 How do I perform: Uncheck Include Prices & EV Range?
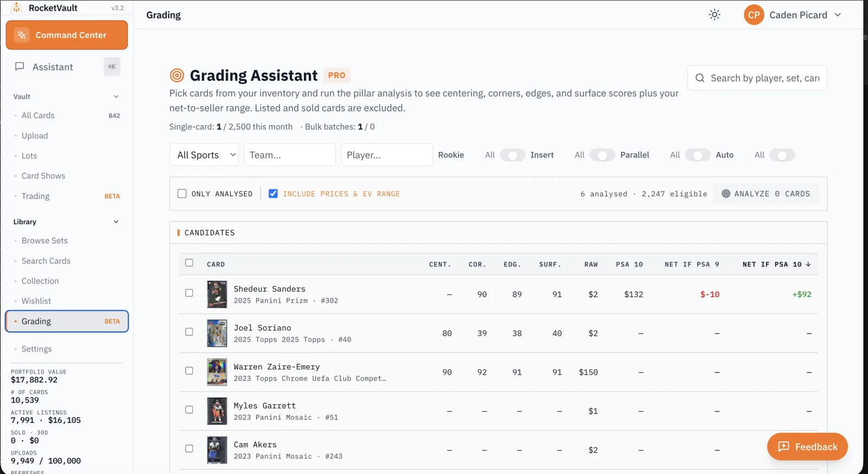point(273,194)
